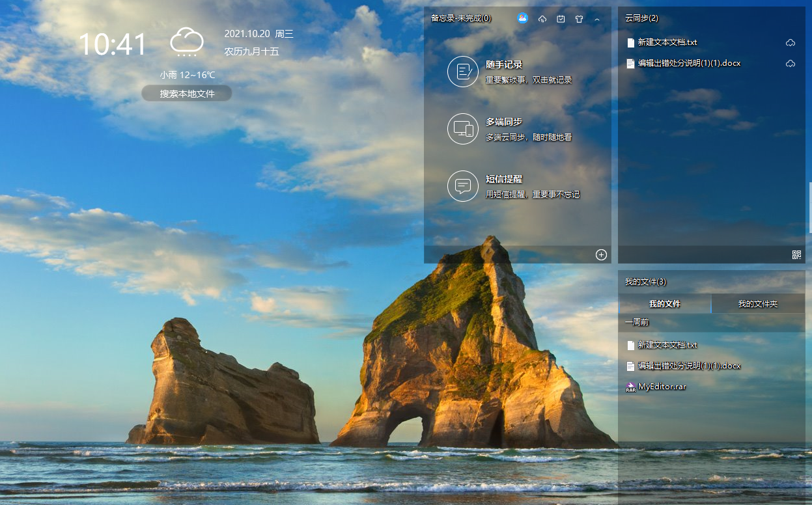Click the 用短信提醒，重要事不忘记 description
Image resolution: width=812 pixels, height=505 pixels.
533,194
